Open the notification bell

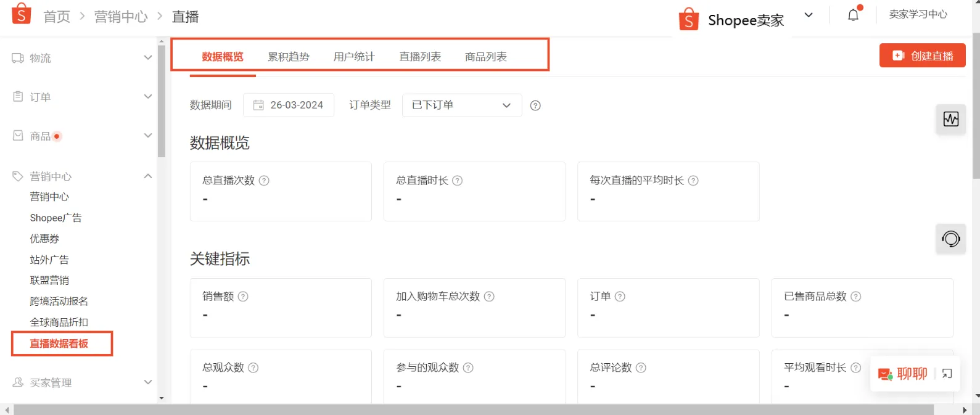(854, 14)
